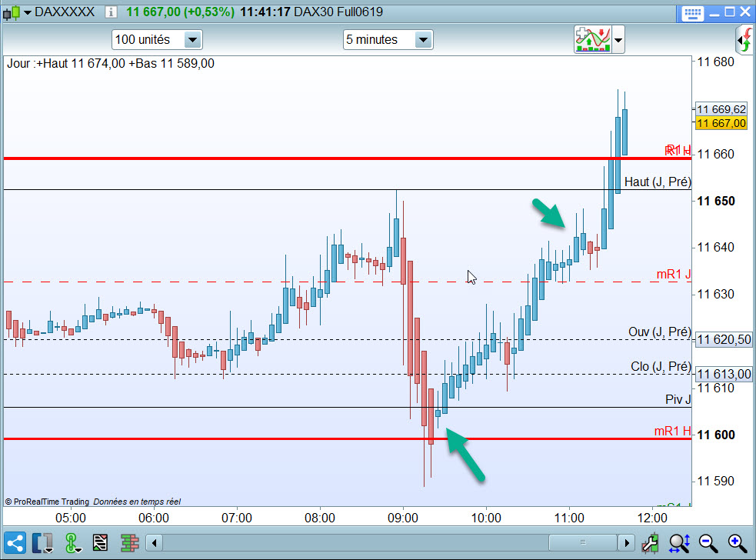Zoom out with the minus magnifier
Image resolution: width=756 pixels, height=560 pixels.
(708, 543)
